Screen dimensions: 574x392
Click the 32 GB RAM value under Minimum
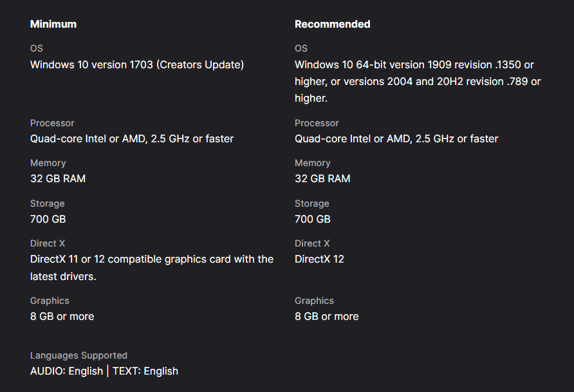coord(58,178)
